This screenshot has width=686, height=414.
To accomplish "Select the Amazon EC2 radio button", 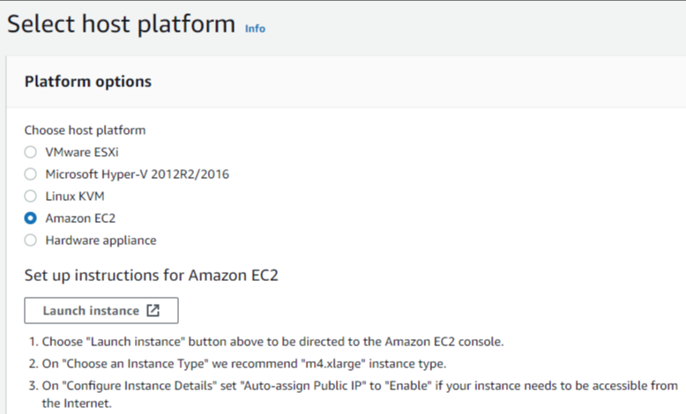I will click(31, 218).
